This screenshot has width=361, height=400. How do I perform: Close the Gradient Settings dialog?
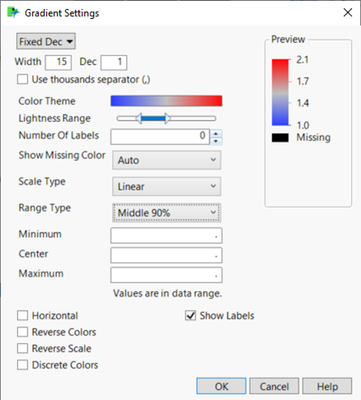348,13
